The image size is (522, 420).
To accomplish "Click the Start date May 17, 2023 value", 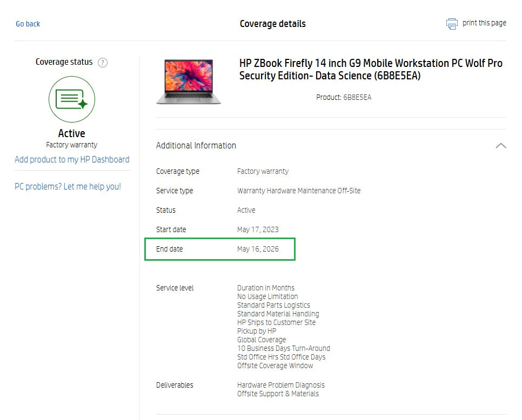I will [x=258, y=230].
